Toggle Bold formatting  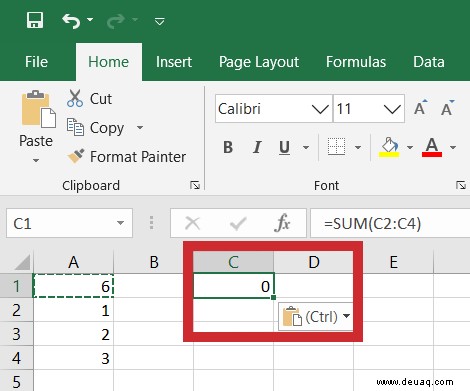click(x=228, y=147)
